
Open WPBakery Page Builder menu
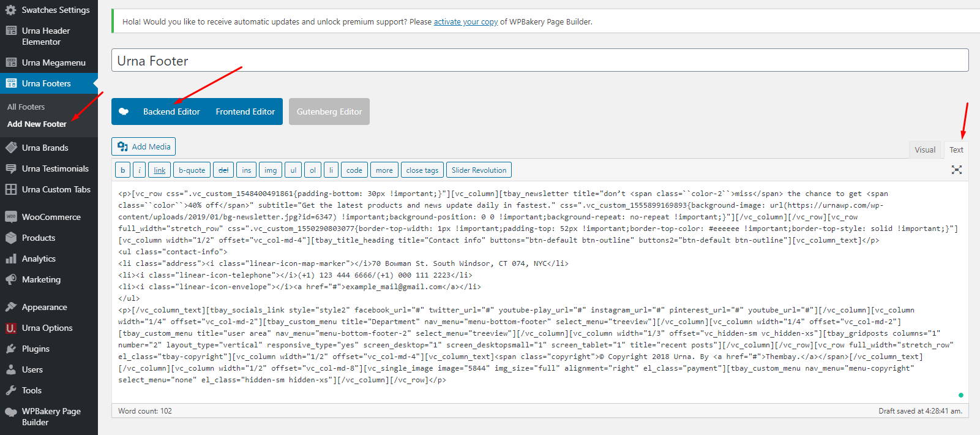coord(49,417)
